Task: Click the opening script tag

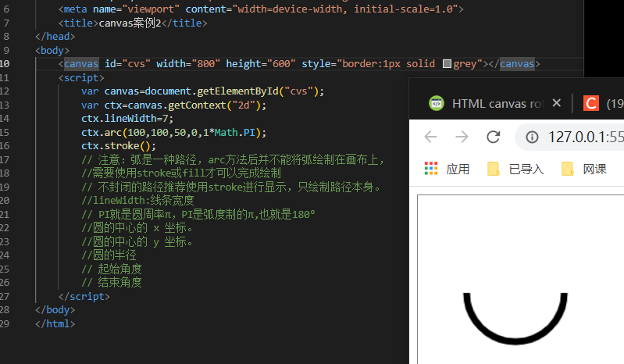Action: [81, 77]
